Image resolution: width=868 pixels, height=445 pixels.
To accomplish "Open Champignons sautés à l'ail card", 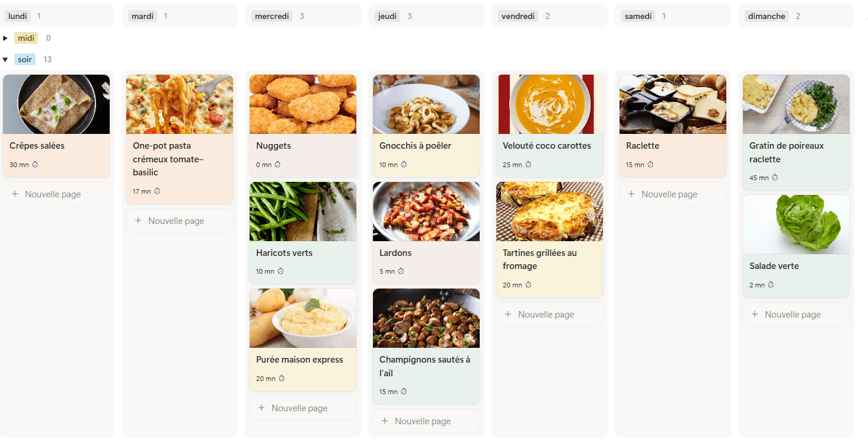I will tap(425, 366).
